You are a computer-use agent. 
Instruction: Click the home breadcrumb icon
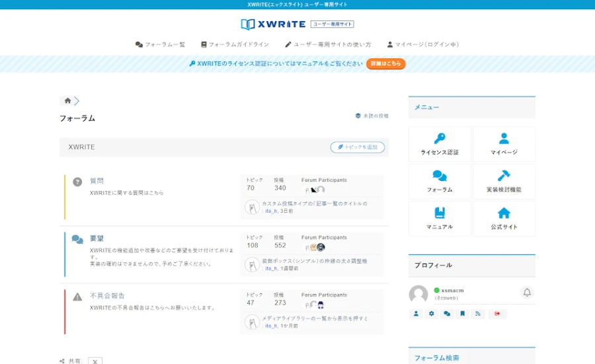pos(67,100)
